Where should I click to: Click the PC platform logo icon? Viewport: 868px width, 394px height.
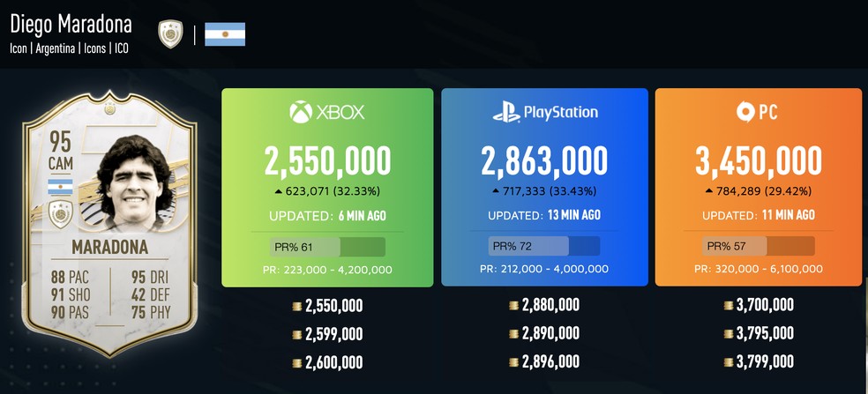point(746,112)
